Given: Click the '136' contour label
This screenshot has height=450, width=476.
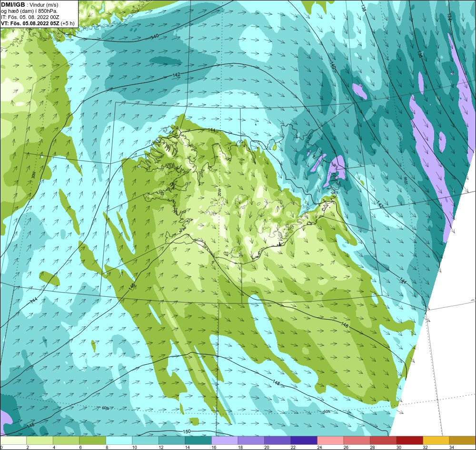Looking at the screenshot, I should pyautogui.click(x=419, y=54).
